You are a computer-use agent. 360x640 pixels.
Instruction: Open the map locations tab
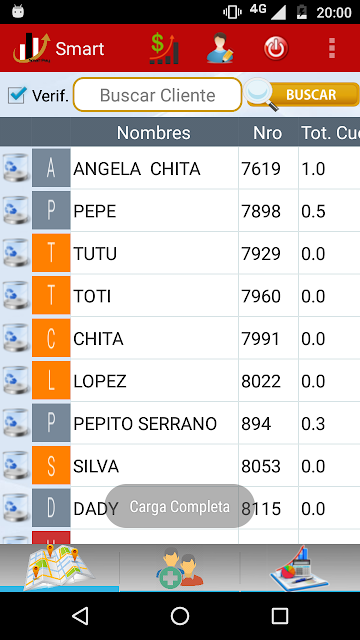(x=60, y=567)
